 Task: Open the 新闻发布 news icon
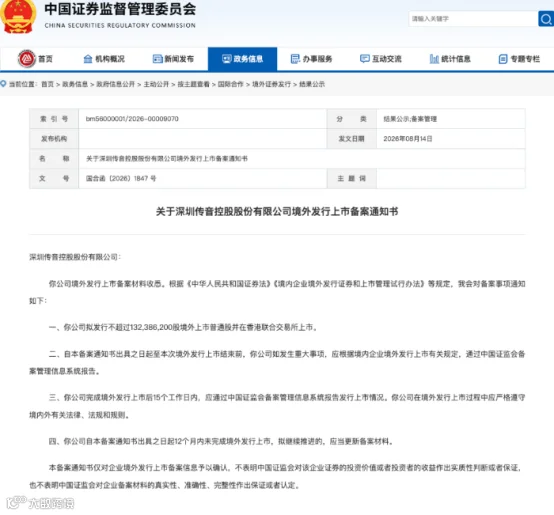click(157, 59)
